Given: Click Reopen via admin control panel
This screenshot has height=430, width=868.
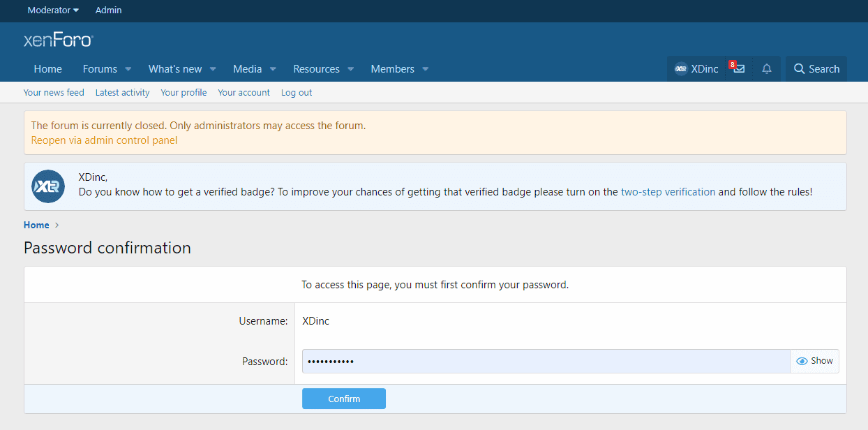Looking at the screenshot, I should (104, 140).
